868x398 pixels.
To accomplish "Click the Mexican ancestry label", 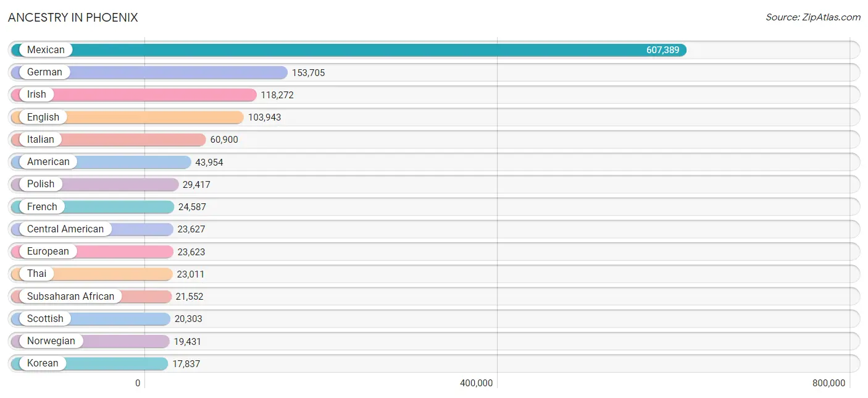I will (46, 50).
